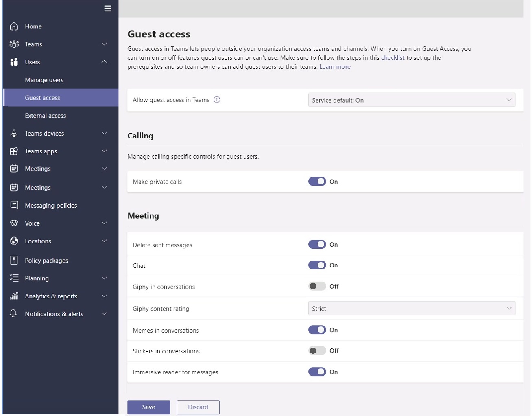Click the Voice telephone icon
This screenshot has height=416, width=532.
(14, 223)
